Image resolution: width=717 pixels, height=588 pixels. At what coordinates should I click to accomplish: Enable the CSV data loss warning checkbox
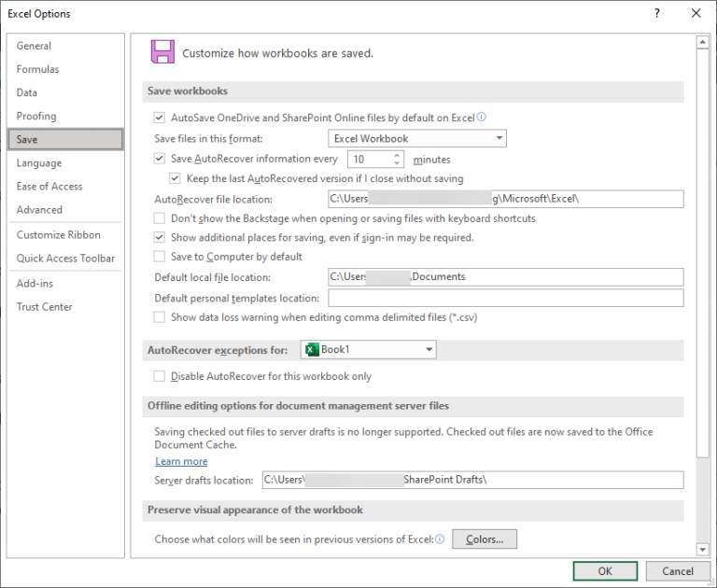(x=159, y=317)
